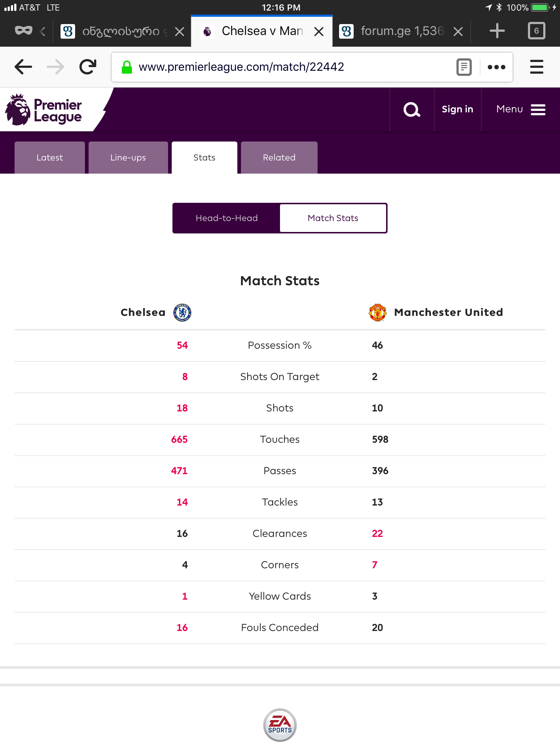Image resolution: width=560 pixels, height=747 pixels.
Task: Expand the site Menu
Action: pyautogui.click(x=521, y=109)
